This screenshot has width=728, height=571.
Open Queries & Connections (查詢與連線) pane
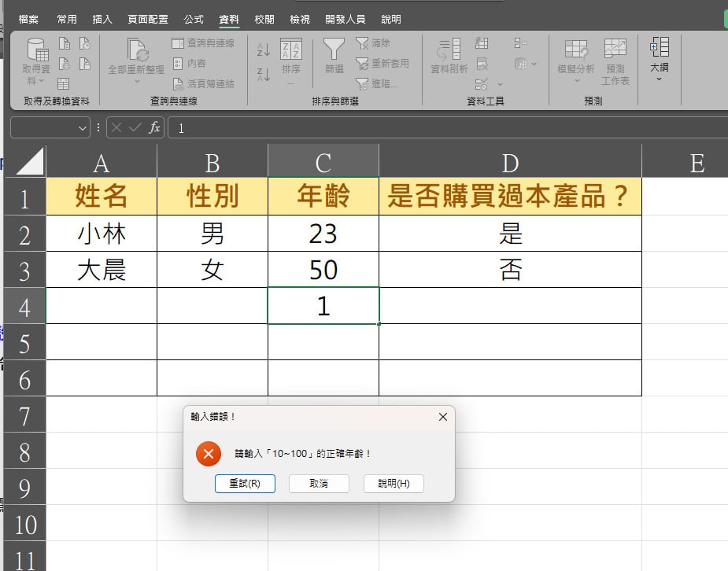[203, 43]
